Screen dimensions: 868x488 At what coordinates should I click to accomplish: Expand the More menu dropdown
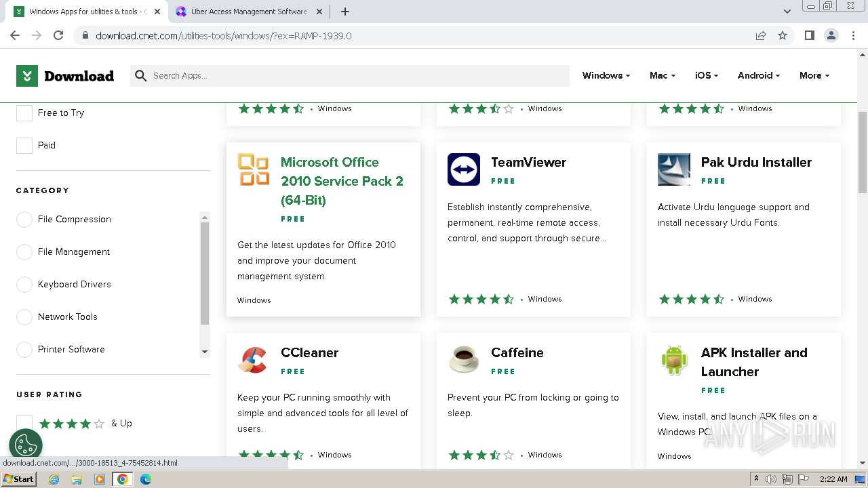[x=814, y=76]
